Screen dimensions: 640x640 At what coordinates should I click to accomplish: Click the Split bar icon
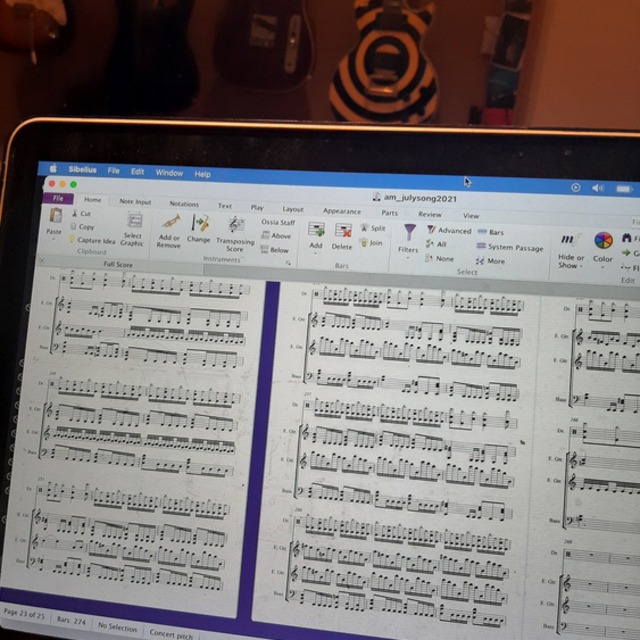pyautogui.click(x=364, y=228)
